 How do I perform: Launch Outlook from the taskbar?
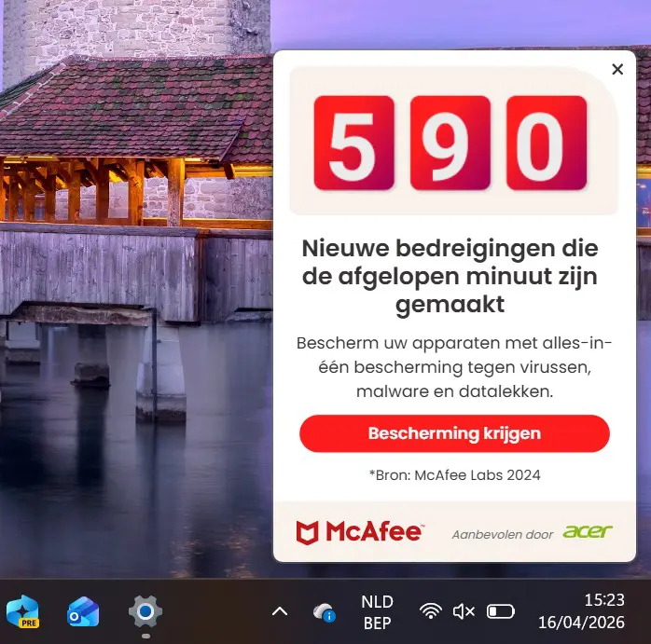coord(83,611)
